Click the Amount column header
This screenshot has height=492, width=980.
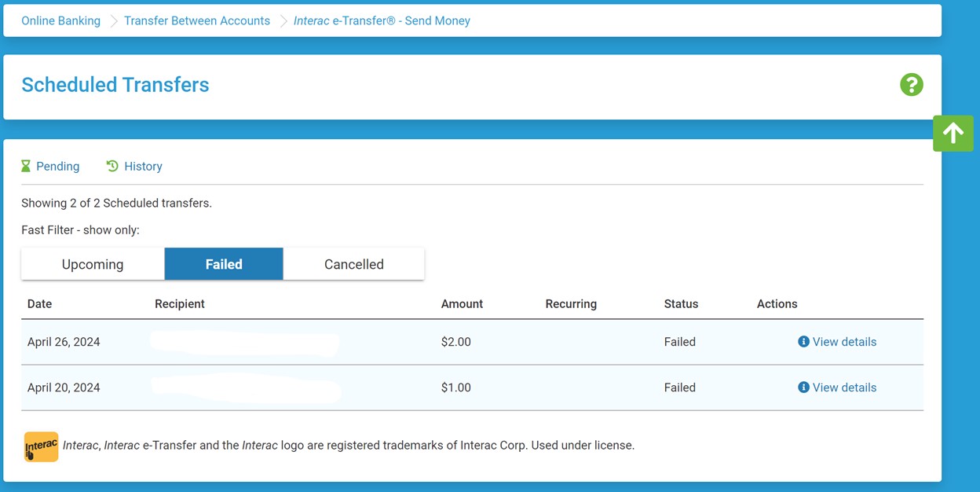pos(462,304)
